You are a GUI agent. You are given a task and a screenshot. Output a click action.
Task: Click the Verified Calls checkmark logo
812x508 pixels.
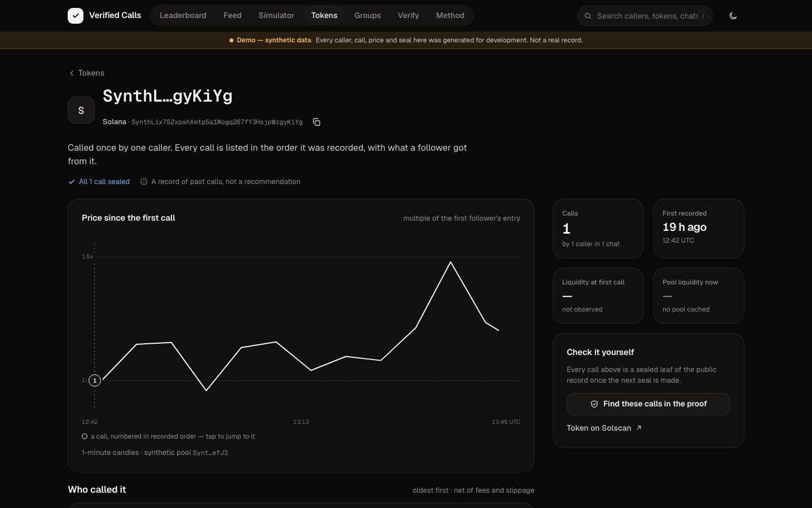pos(76,16)
